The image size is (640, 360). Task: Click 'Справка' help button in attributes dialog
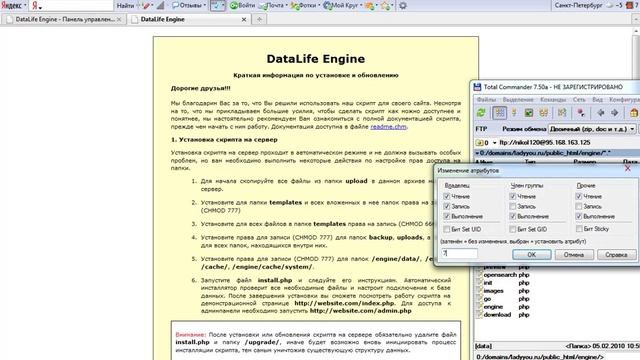click(616, 255)
